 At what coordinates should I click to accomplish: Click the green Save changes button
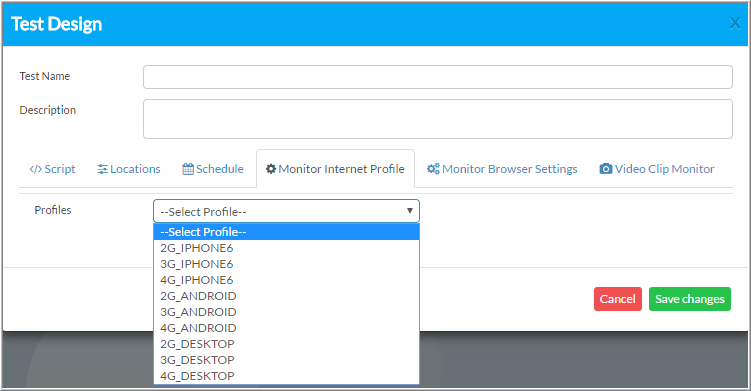pyautogui.click(x=690, y=299)
